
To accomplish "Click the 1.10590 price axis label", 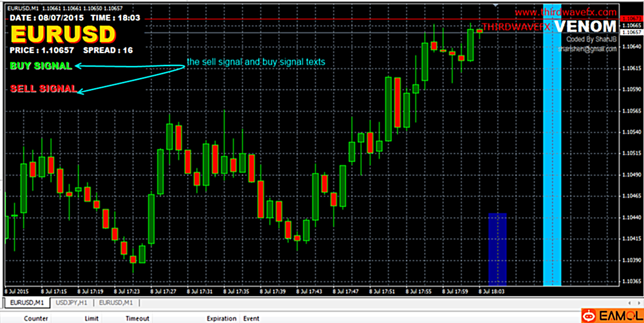I will point(631,89).
